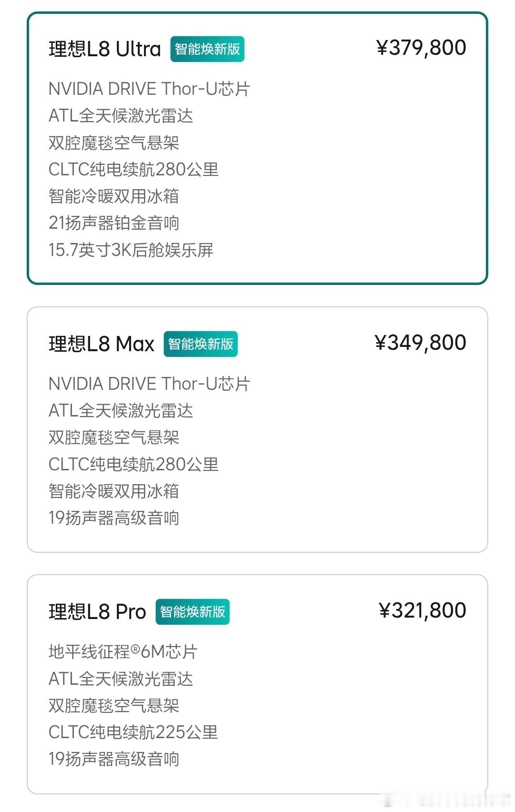Click the 理想L8 Ultra title text
This screenshot has width=515, height=812.
(105, 49)
